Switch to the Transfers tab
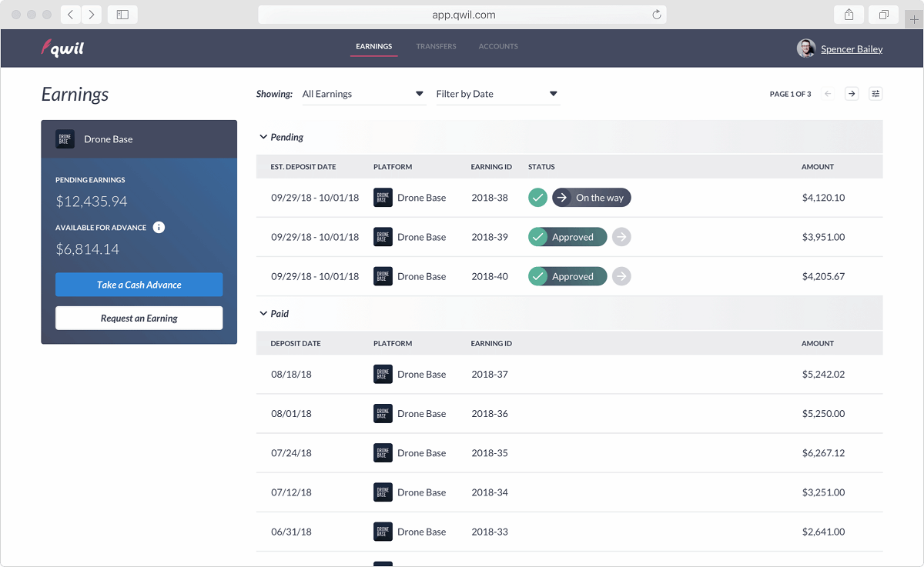 [436, 46]
